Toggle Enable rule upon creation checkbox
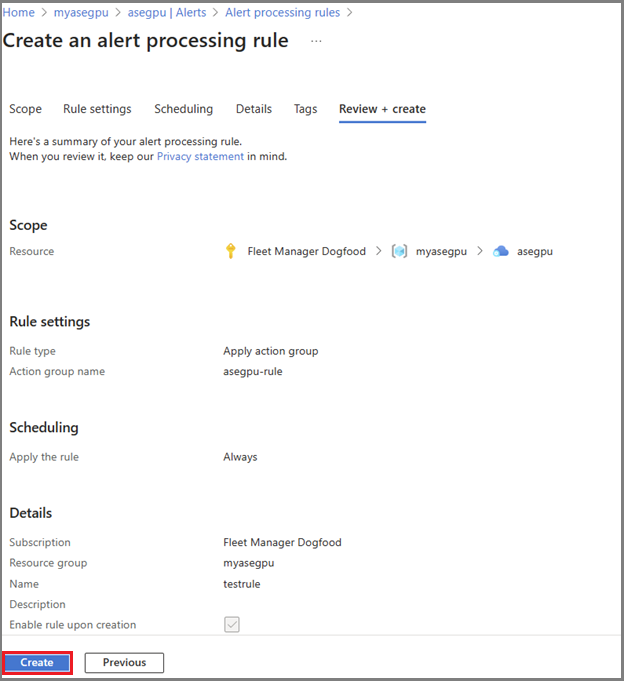The width and height of the screenshot is (624, 681). pos(232,625)
